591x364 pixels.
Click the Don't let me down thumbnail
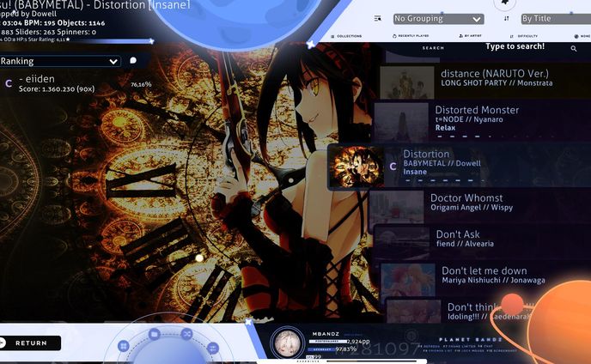coord(408,280)
